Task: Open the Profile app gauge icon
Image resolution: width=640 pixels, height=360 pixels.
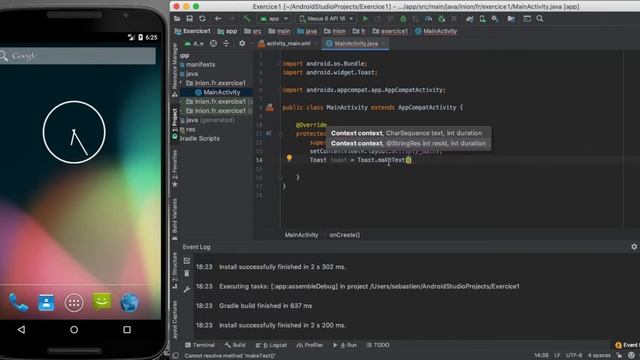Action: [428, 19]
